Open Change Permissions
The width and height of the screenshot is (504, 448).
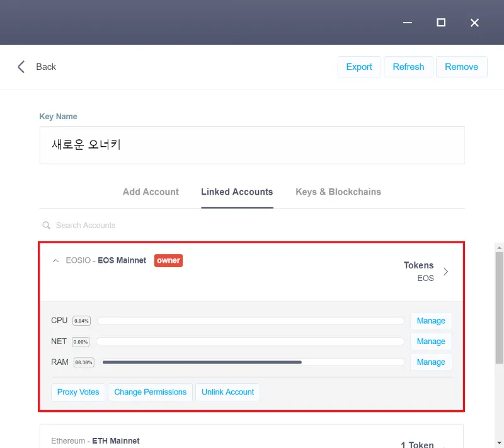pyautogui.click(x=150, y=392)
